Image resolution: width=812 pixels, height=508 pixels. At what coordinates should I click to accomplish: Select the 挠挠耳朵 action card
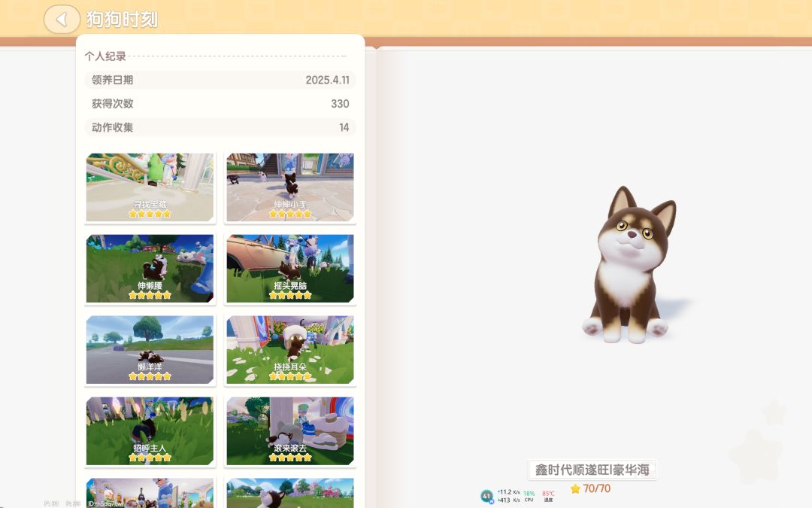[x=290, y=350]
